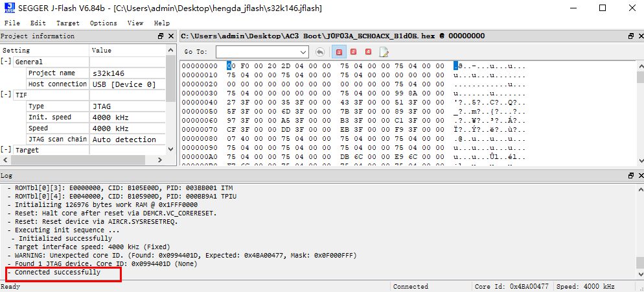Click address 00000080 in hex view
Screen dimensions: 644x292
200,139
